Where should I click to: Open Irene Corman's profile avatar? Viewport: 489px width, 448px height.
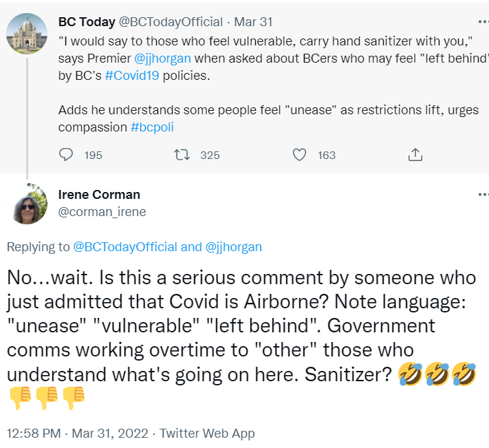point(27,203)
